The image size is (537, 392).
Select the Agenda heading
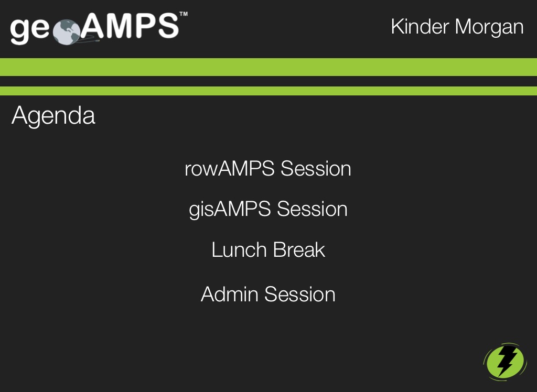tap(53, 115)
